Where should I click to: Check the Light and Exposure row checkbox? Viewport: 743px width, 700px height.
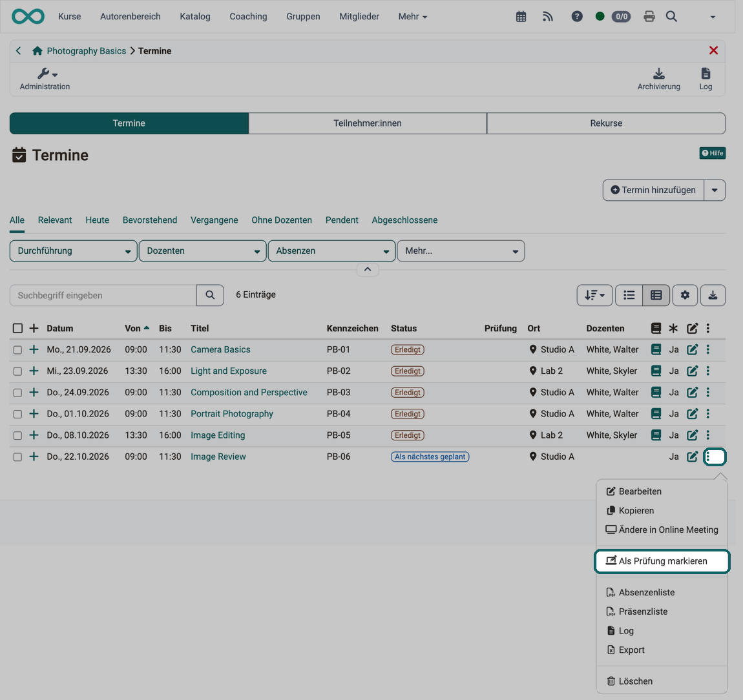pyautogui.click(x=17, y=371)
